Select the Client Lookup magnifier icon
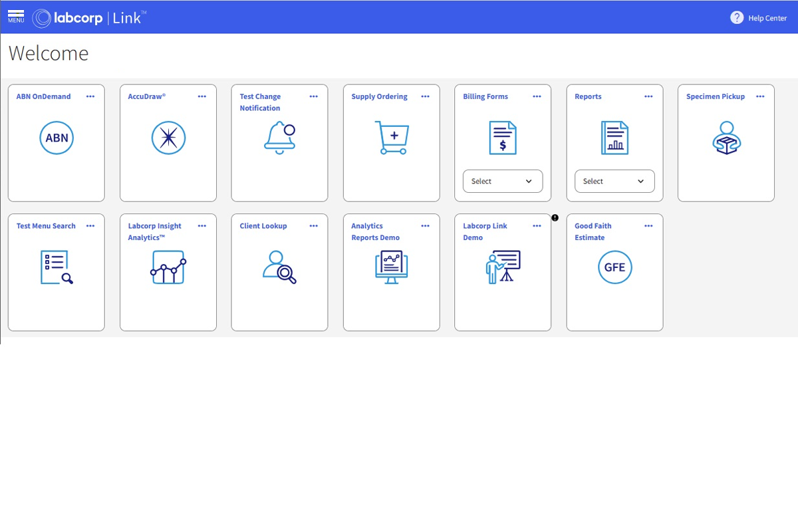Image resolution: width=798 pixels, height=532 pixels. pyautogui.click(x=279, y=267)
